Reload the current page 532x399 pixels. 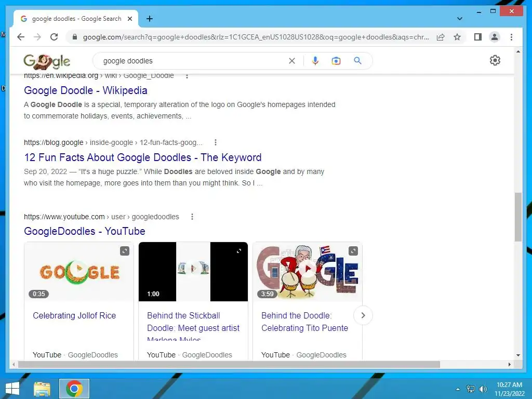click(x=54, y=37)
